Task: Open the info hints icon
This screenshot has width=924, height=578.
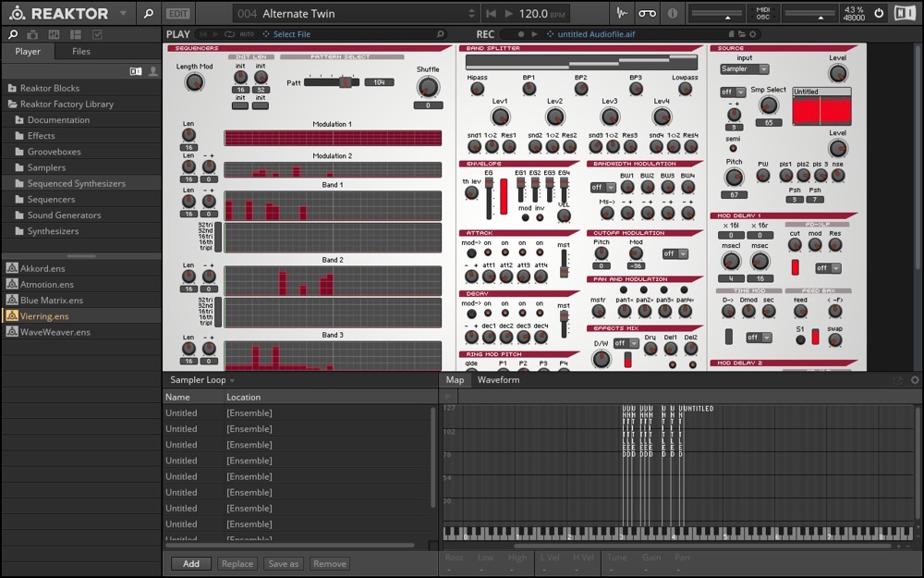Action: (672, 13)
